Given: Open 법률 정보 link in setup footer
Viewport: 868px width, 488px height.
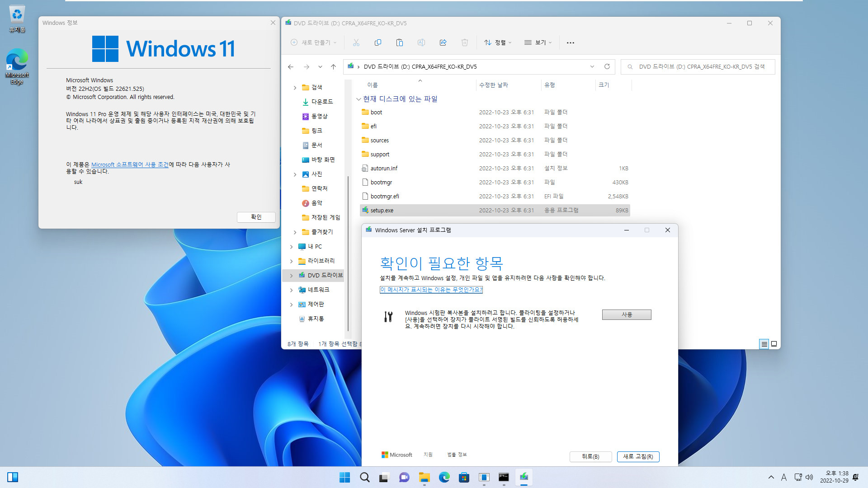Looking at the screenshot, I should coord(457,455).
